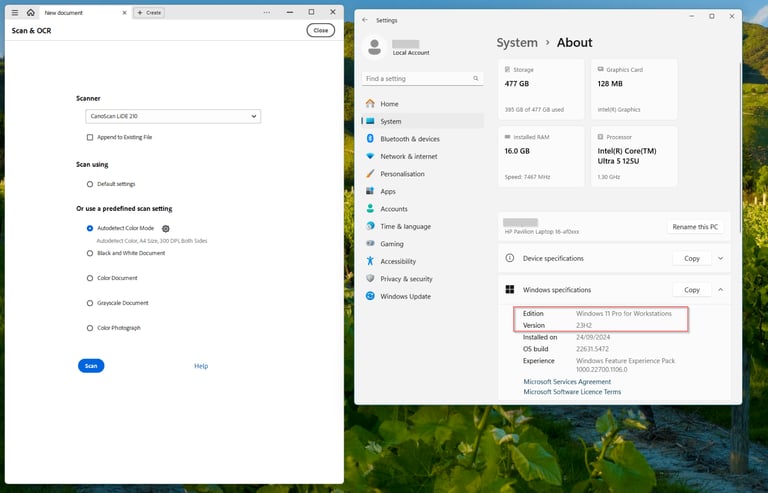Go back with the Settings back arrow
Image resolution: width=768 pixels, height=493 pixels.
pyautogui.click(x=365, y=20)
